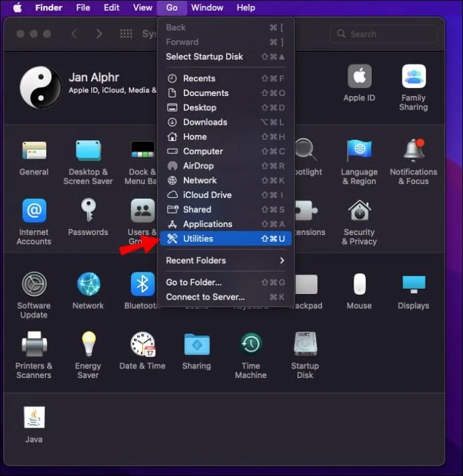Select Desktop from Go menu
Screen dimensions: 463x476
tap(225, 107)
